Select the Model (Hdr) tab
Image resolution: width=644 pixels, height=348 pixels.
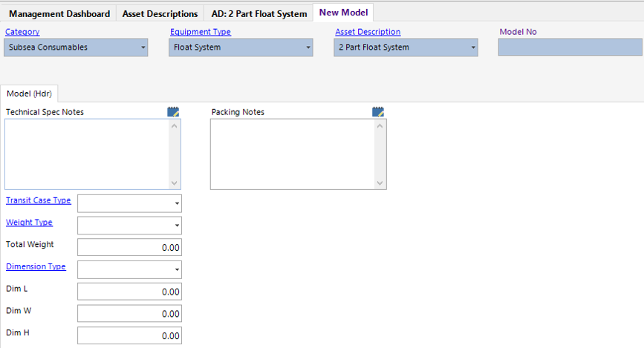pos(30,93)
